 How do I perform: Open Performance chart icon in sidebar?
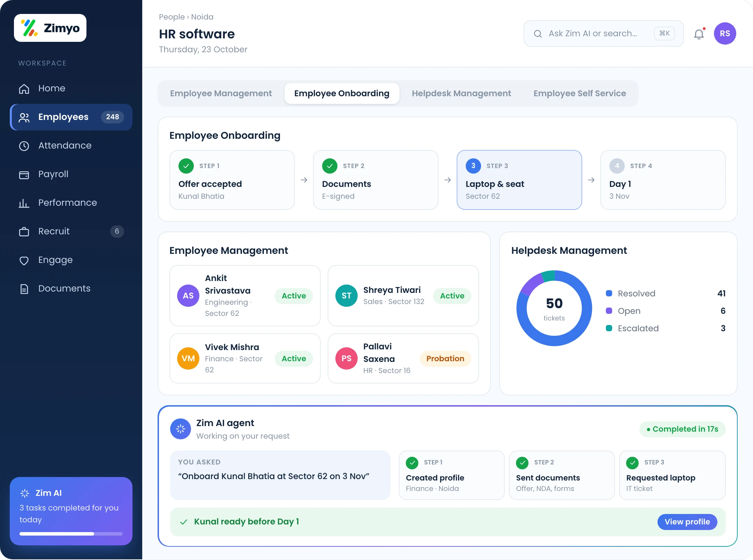(24, 203)
